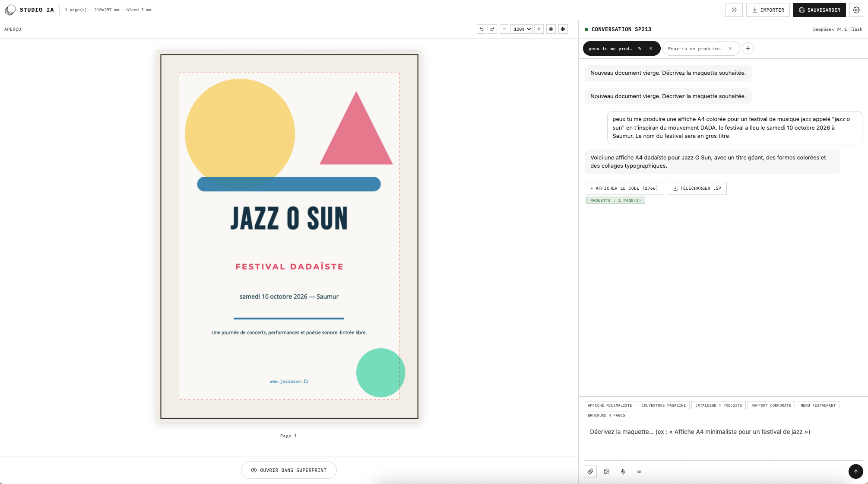Switch to the 'Peux-tu me produire…' tab
Viewport: 868px width, 484px height.
pos(695,48)
